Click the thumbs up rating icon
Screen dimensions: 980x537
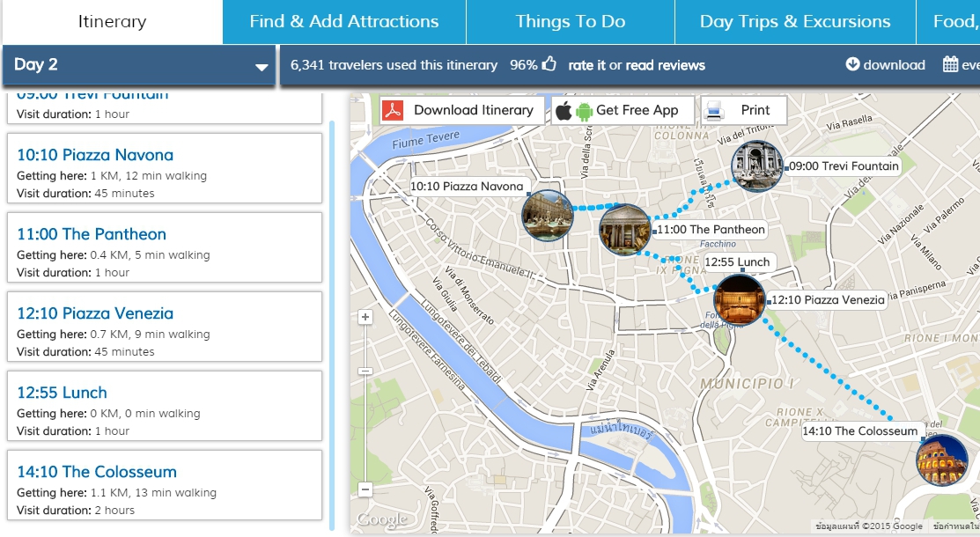549,63
